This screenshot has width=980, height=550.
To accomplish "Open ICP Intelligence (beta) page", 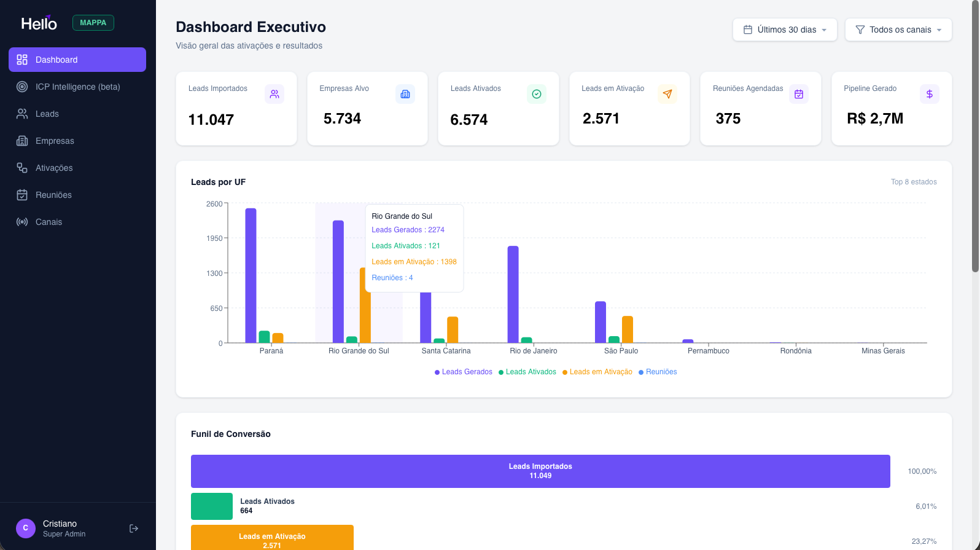I will (77, 87).
